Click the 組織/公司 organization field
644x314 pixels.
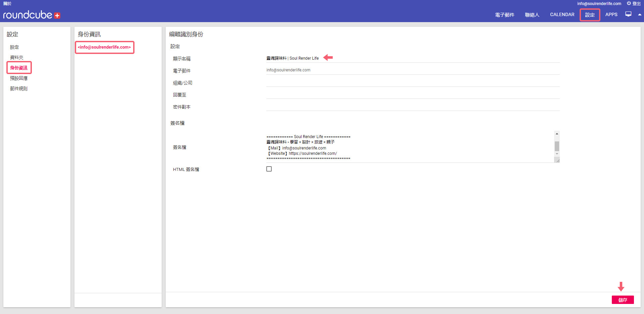coord(413,82)
